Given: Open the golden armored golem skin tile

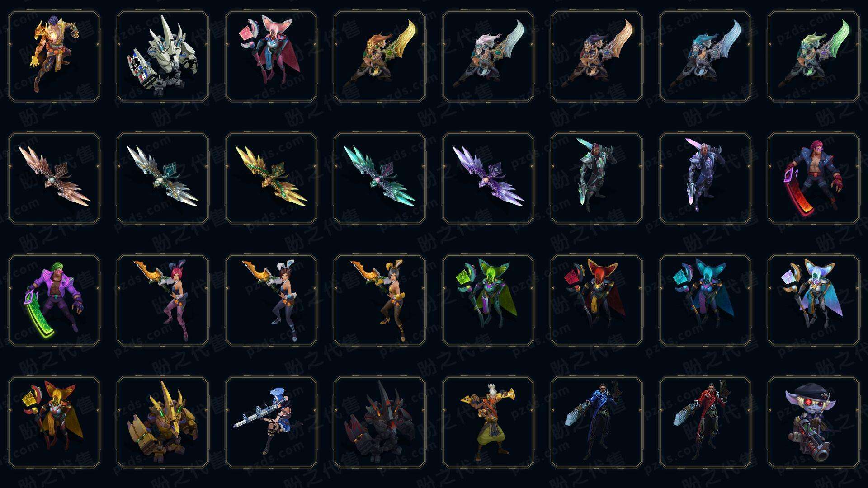Looking at the screenshot, I should 163,422.
